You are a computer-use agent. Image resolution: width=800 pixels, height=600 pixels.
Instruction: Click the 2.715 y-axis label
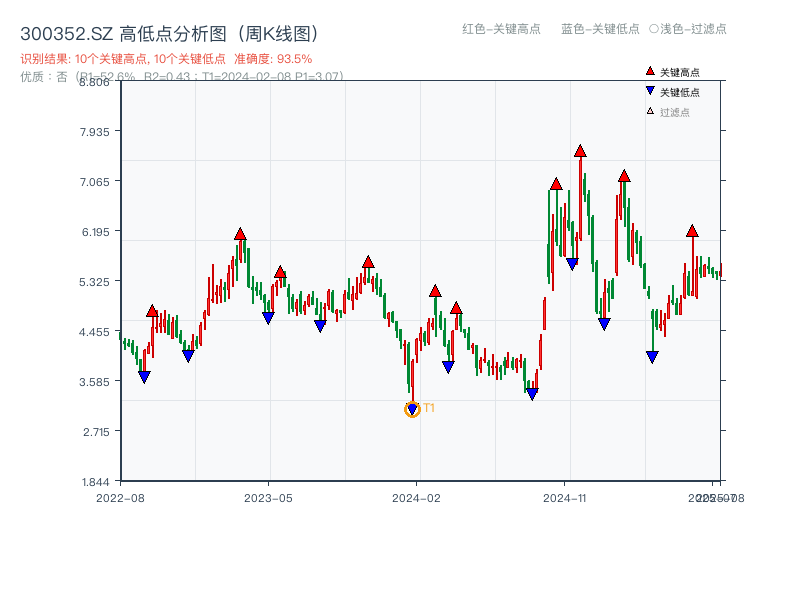96,432
